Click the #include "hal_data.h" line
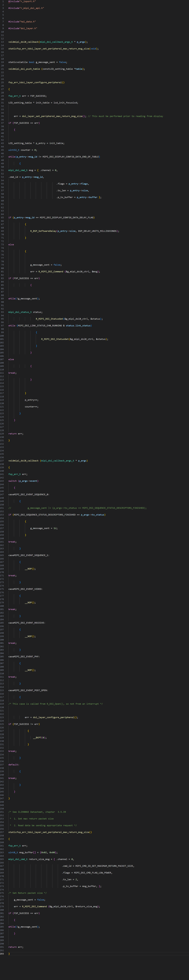Viewport: 189px width, 980px height. pyautogui.click(x=22, y=22)
